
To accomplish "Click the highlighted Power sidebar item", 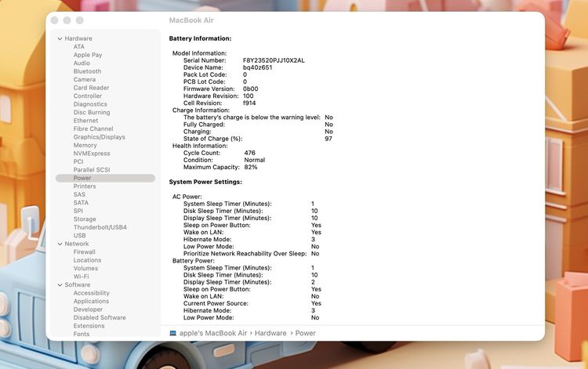I will (x=105, y=179).
